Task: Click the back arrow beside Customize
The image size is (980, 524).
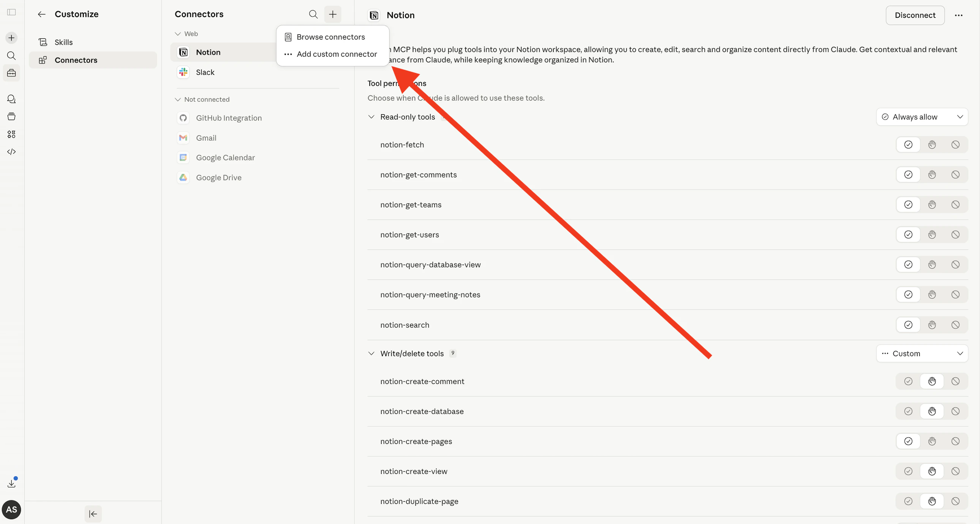Action: tap(41, 14)
